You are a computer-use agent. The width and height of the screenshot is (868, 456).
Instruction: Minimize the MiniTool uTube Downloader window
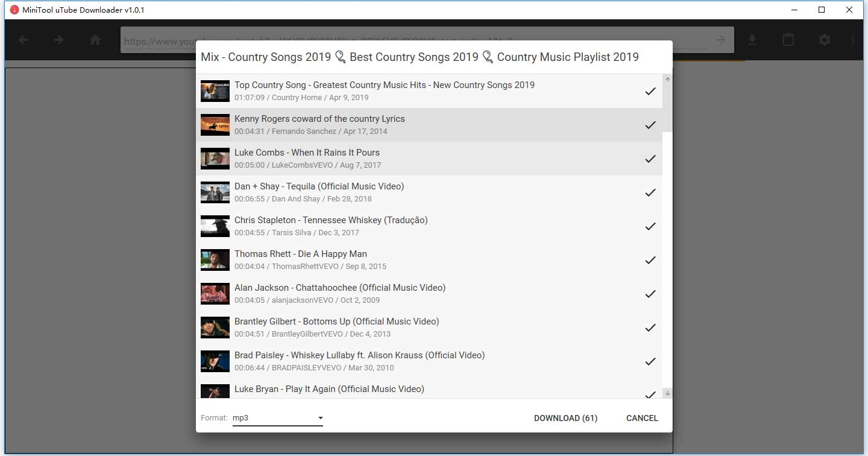pyautogui.click(x=794, y=10)
